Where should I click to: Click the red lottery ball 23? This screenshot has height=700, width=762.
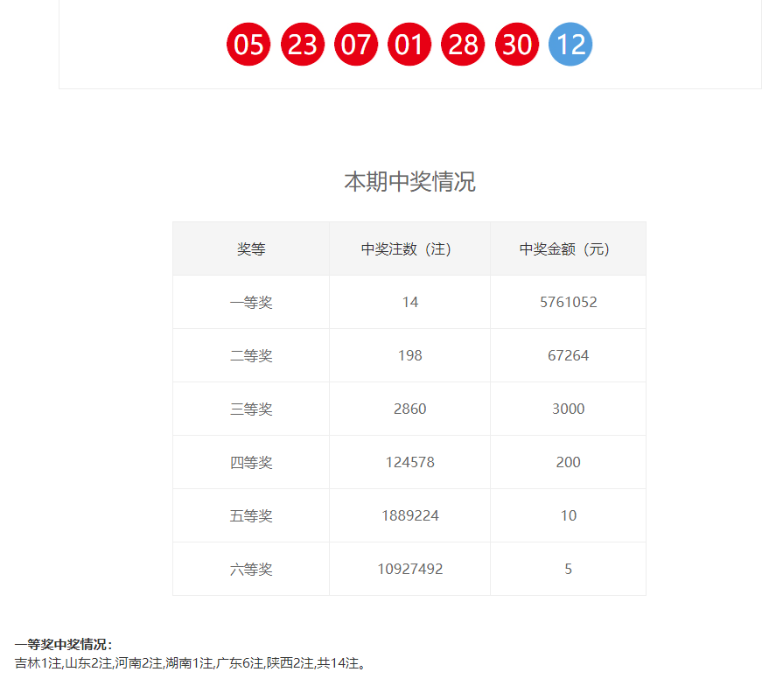[x=303, y=45]
